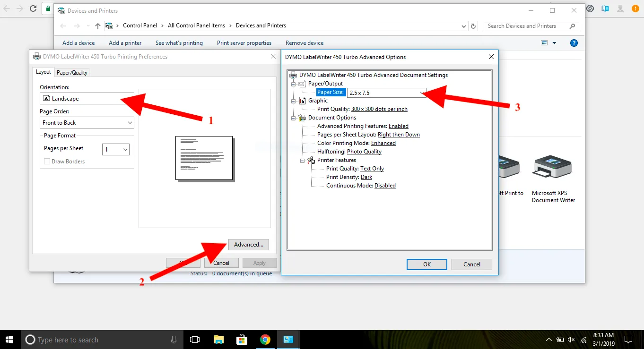Go up one level in Devices and Printers

tap(97, 26)
